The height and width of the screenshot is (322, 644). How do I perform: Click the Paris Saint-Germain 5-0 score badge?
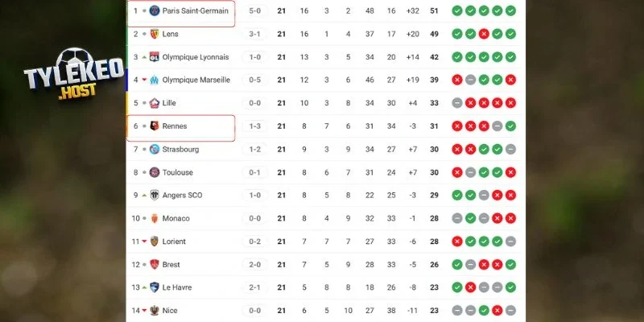tap(254, 10)
